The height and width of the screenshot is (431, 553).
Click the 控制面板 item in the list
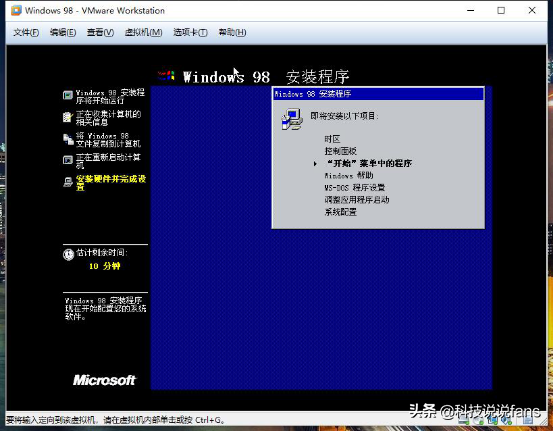coord(340,151)
